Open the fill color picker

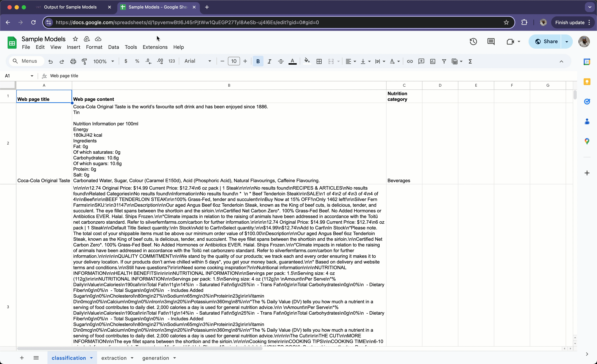pyautogui.click(x=307, y=61)
